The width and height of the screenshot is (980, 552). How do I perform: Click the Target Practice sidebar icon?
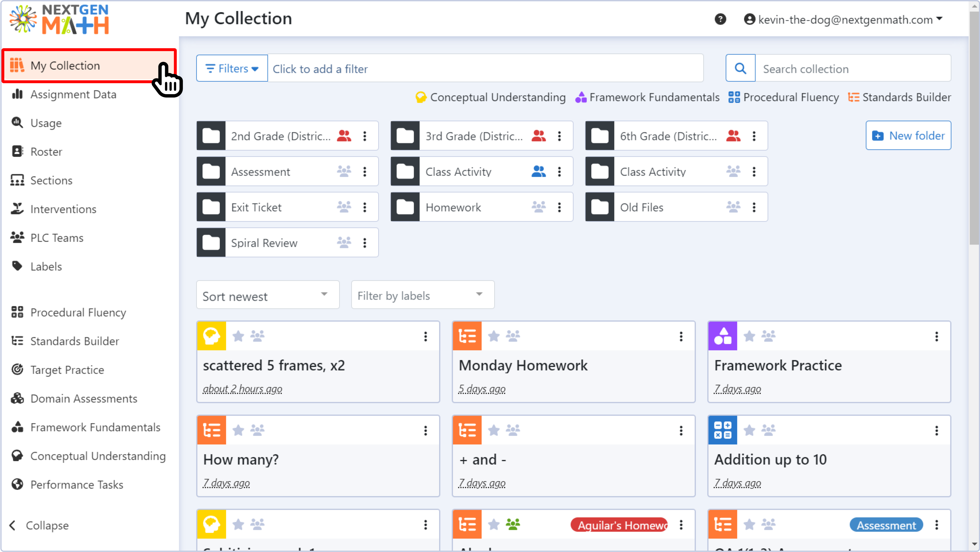[x=17, y=369]
